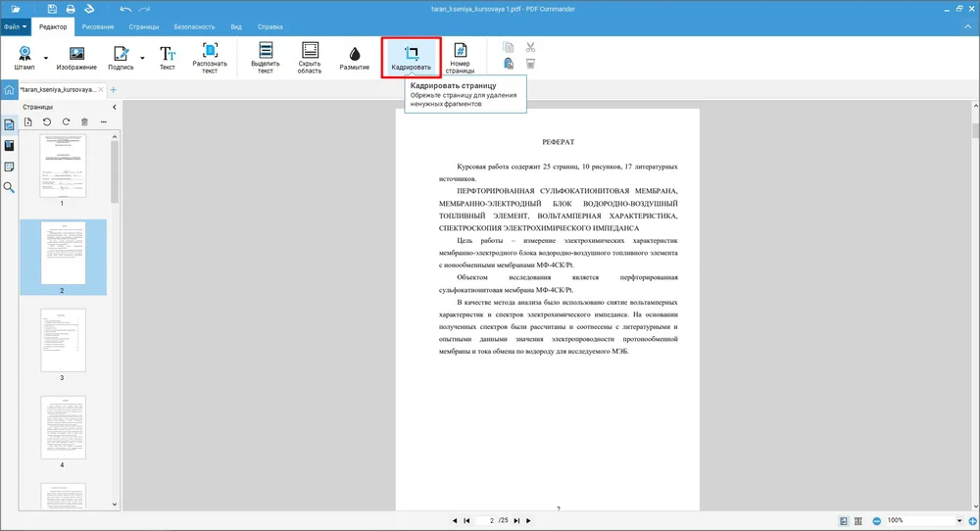980x531 pixels.
Task: Expand the Подпись dropdown arrow
Action: click(x=142, y=58)
